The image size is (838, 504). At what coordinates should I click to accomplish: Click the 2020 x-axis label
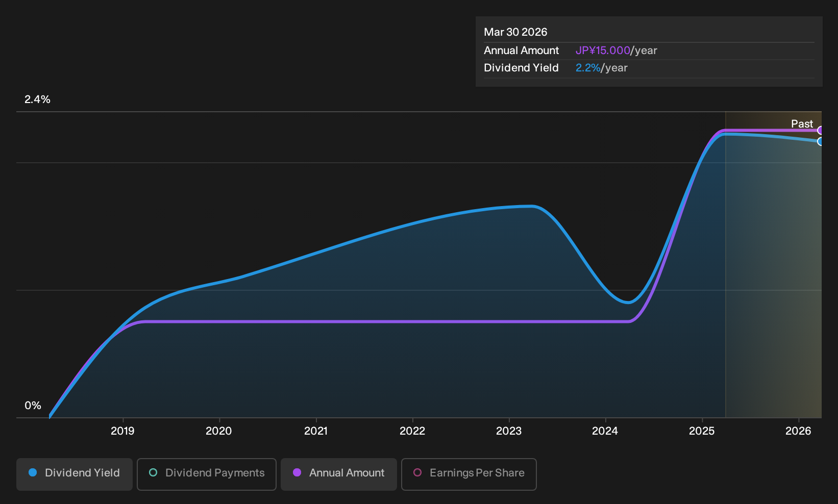(x=219, y=431)
